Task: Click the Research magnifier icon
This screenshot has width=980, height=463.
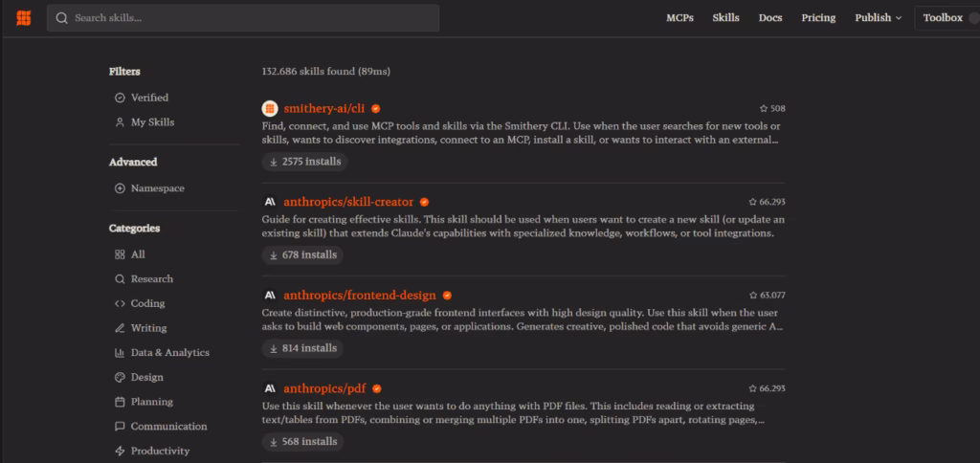Action: (120, 278)
